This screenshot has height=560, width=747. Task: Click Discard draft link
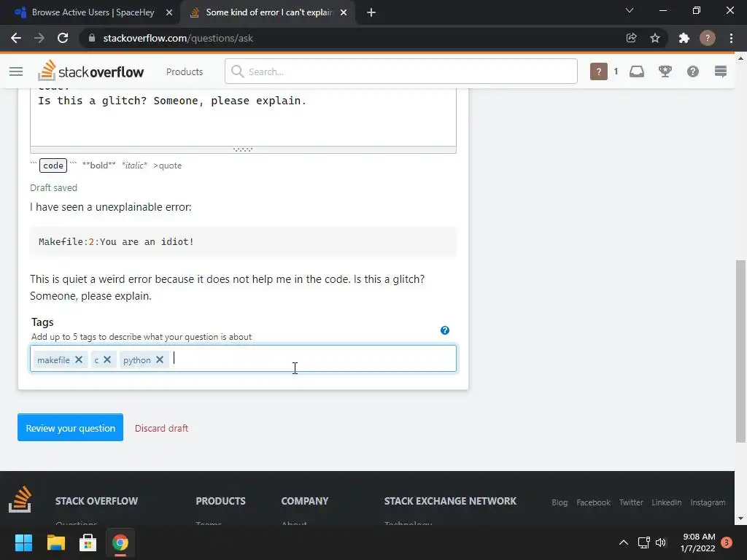click(x=161, y=428)
